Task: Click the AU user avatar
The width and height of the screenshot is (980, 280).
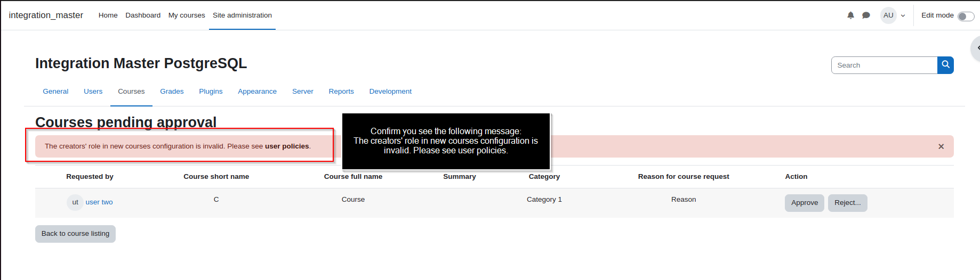Action: click(888, 15)
